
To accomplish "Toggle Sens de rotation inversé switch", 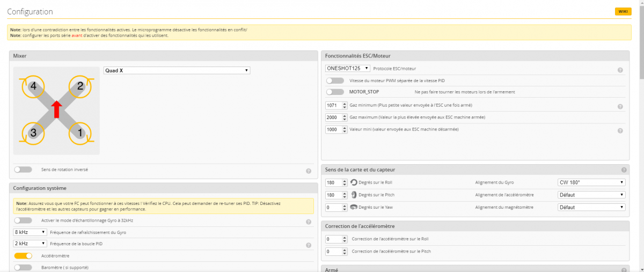I will [23, 170].
